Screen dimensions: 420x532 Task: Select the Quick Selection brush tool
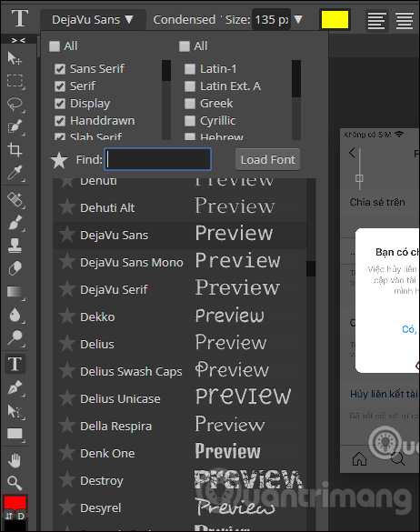[15, 127]
